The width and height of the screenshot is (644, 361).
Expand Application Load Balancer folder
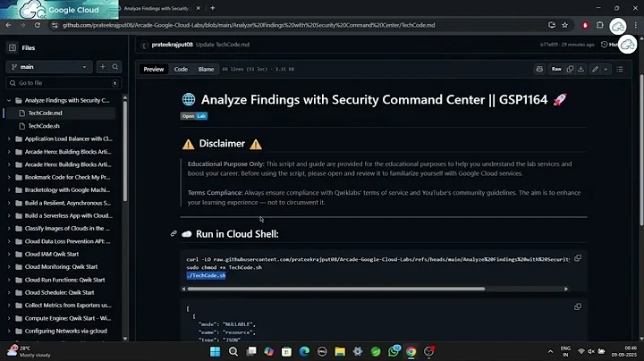pos(9,139)
